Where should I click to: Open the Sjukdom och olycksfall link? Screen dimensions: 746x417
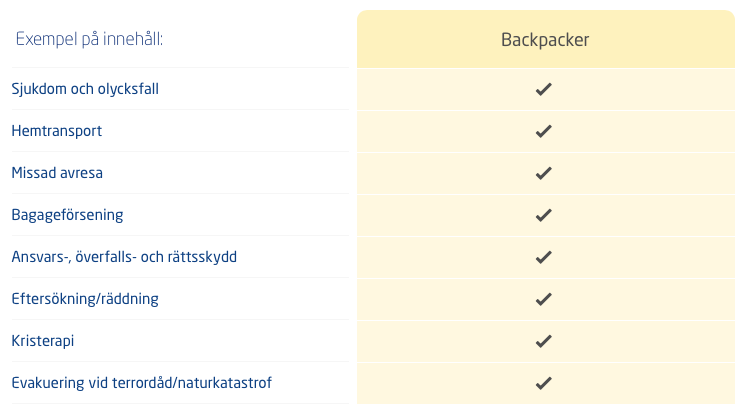[x=85, y=89]
